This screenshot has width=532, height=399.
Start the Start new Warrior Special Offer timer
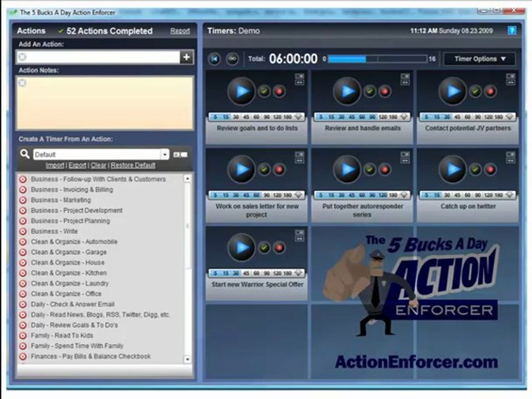[242, 247]
